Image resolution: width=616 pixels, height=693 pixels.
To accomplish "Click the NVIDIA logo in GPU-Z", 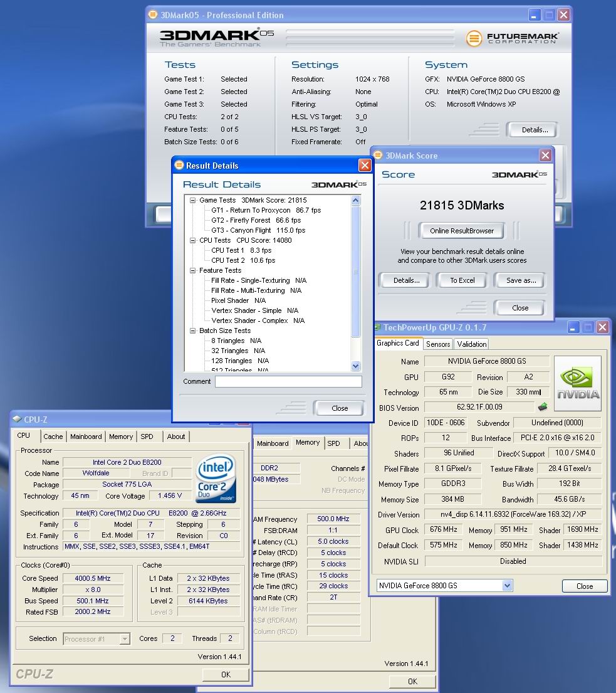I will pyautogui.click(x=578, y=383).
